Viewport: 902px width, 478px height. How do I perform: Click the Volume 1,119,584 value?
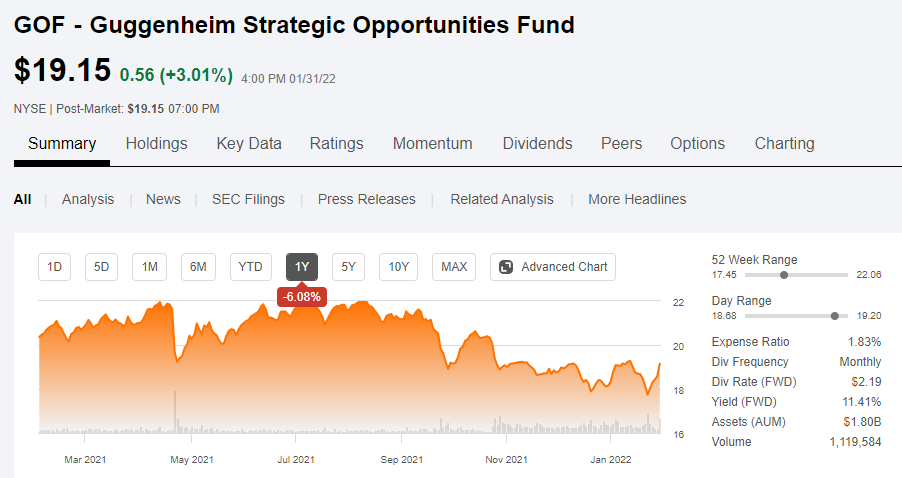click(x=855, y=442)
